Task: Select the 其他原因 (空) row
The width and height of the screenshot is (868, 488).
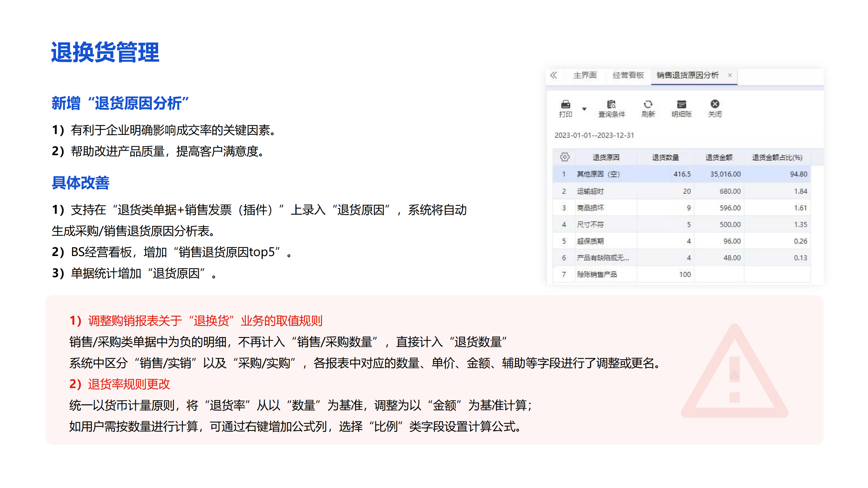Action: (x=599, y=174)
